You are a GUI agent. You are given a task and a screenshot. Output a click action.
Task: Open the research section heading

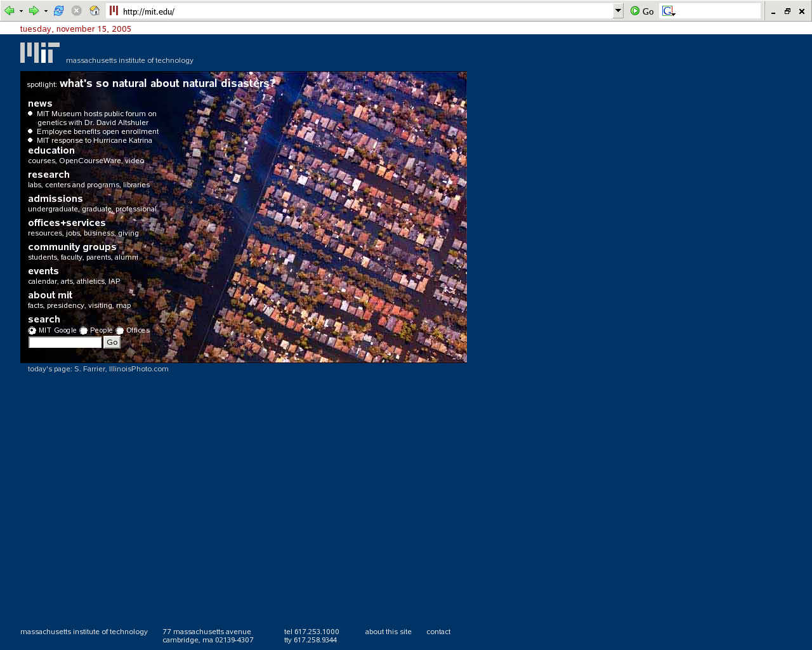[49, 175]
